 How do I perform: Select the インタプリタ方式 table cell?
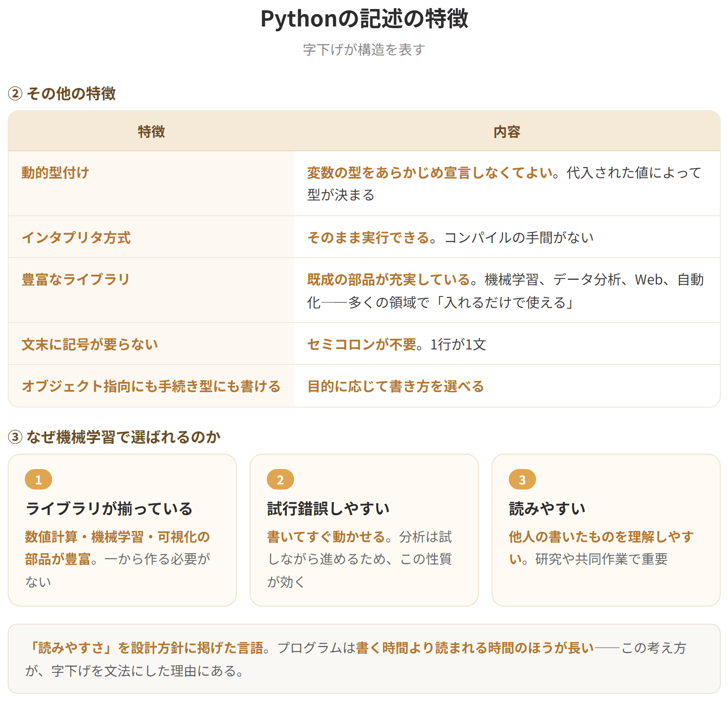151,237
